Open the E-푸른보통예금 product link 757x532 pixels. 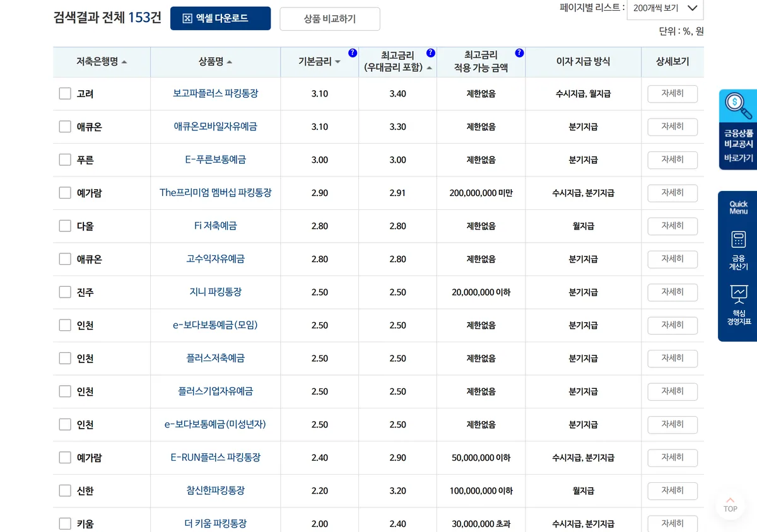click(x=216, y=159)
